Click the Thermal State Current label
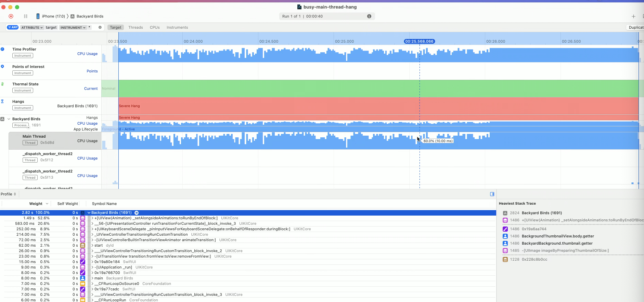 (91, 88)
